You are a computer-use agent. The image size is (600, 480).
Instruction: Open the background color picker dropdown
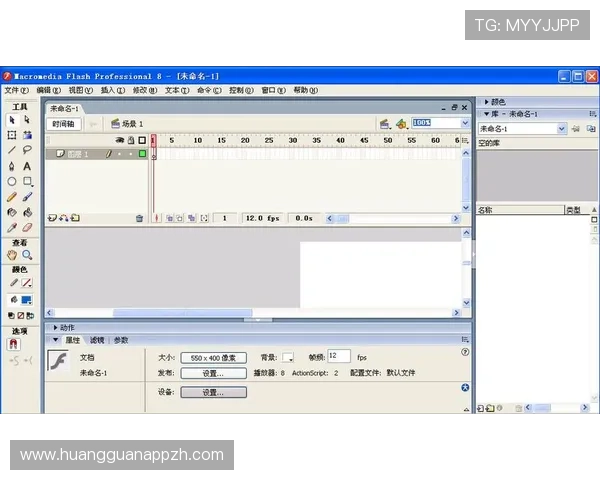click(x=288, y=357)
